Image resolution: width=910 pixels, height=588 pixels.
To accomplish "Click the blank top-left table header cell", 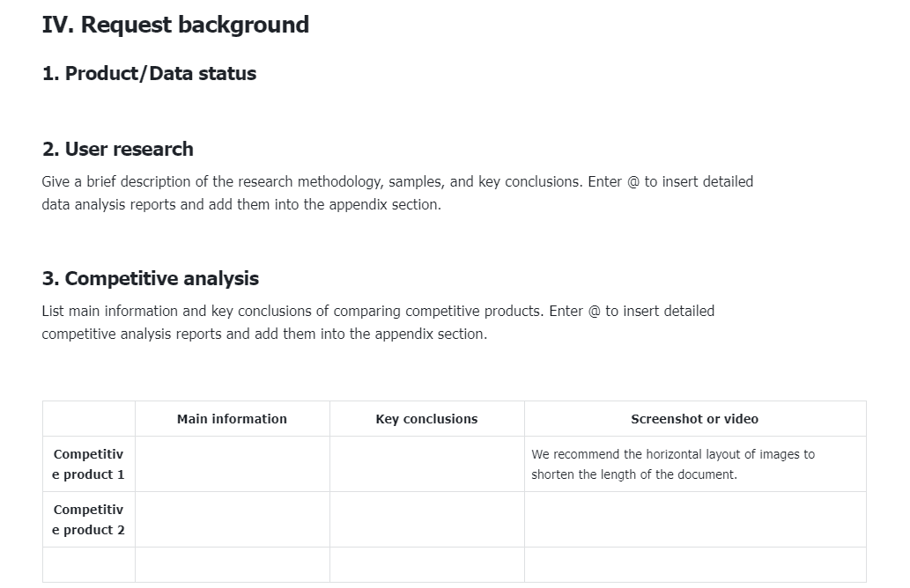I will 88,419.
